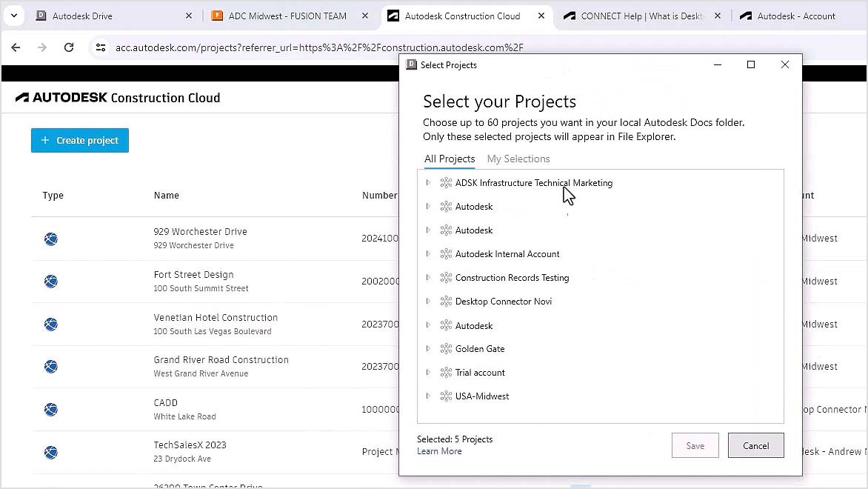
Task: Switch to the My Selections tab
Action: [518, 159]
